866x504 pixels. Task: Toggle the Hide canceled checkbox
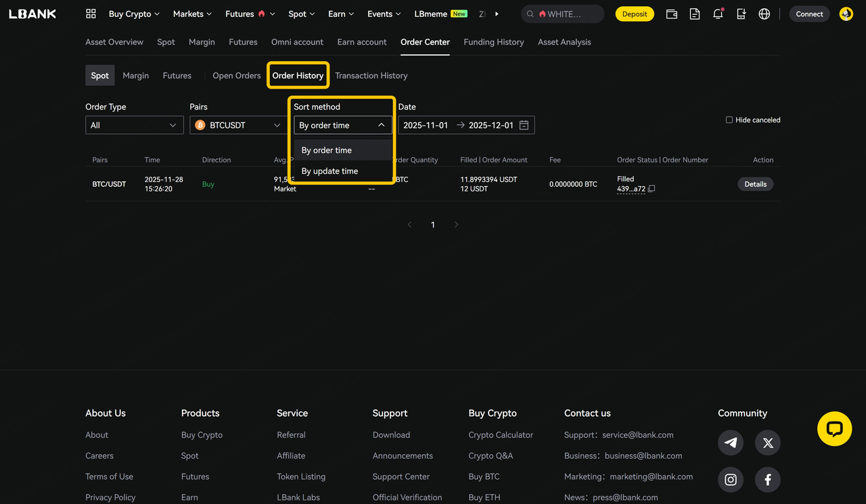click(729, 120)
